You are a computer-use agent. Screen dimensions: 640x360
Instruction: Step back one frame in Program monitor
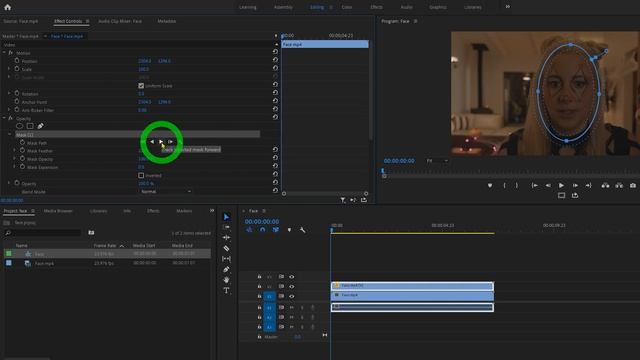(548, 186)
